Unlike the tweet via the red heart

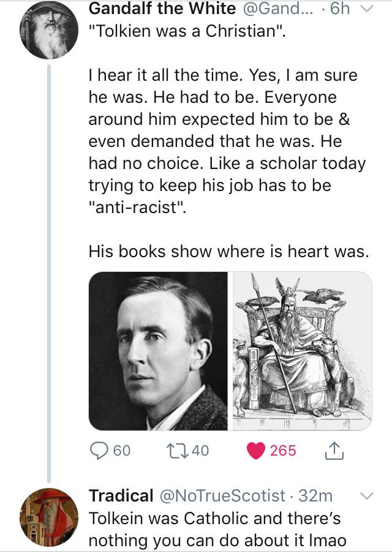coord(255,451)
